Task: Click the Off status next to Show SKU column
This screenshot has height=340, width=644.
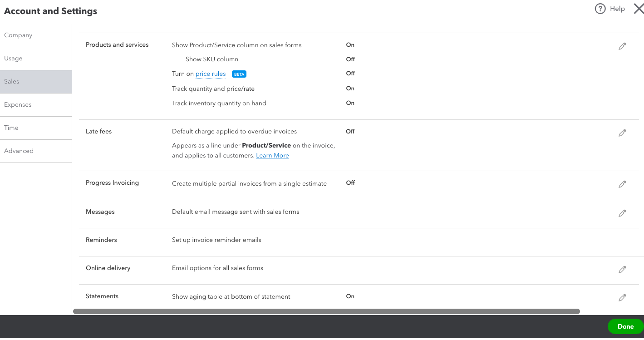Action: click(350, 59)
